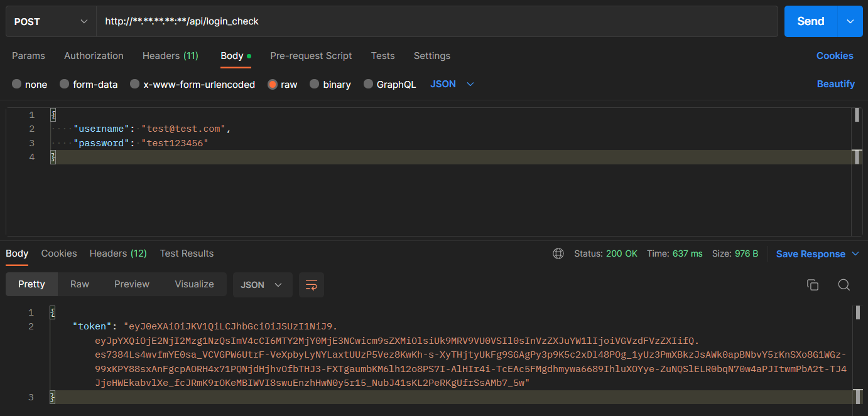Send the login_check request
The height and width of the screenshot is (416, 868).
tap(811, 21)
